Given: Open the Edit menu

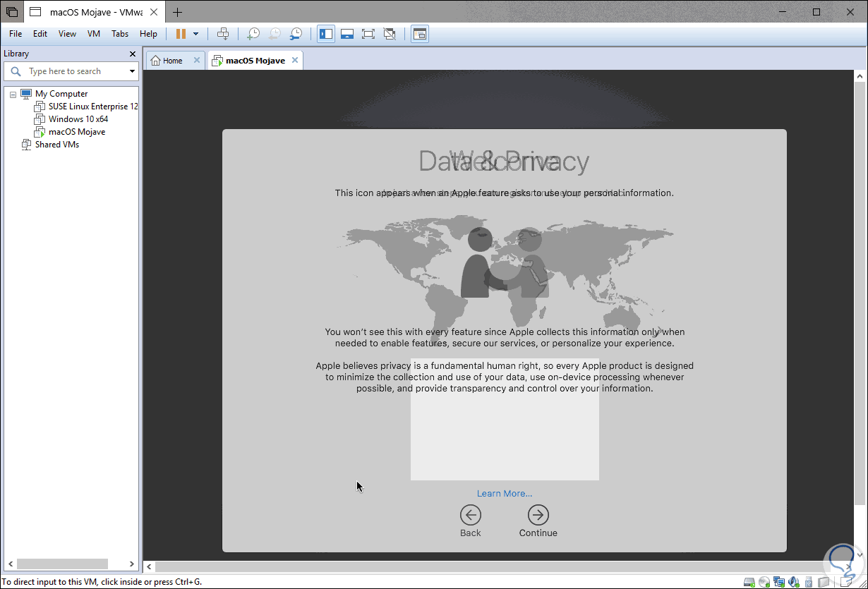Looking at the screenshot, I should point(40,34).
